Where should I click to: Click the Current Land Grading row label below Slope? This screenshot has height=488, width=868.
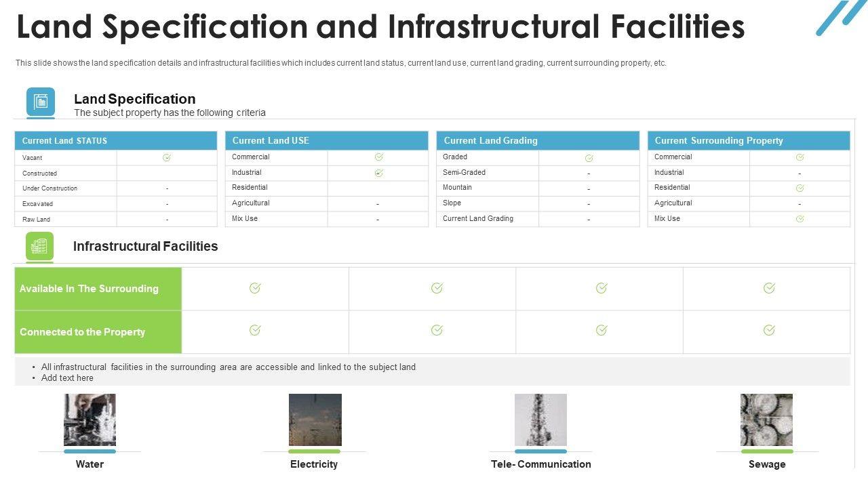pyautogui.click(x=478, y=219)
